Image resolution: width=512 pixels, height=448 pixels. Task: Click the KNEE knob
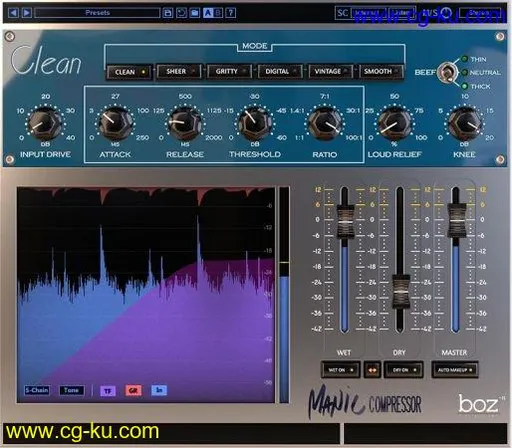point(464,123)
